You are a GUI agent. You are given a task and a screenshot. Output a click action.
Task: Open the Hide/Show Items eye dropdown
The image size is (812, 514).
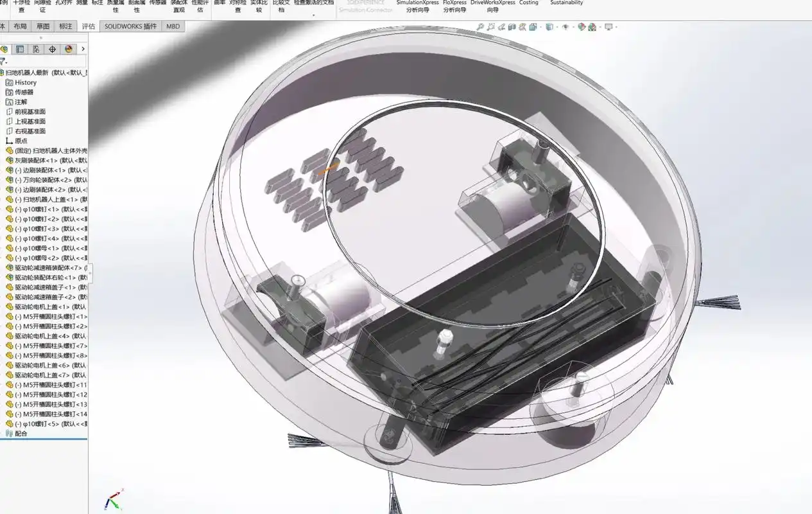[566, 27]
